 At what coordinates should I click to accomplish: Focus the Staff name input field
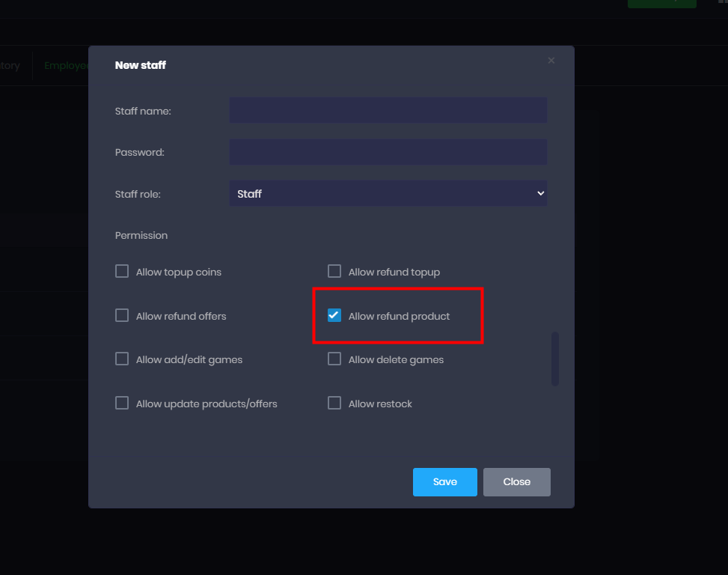tap(388, 110)
